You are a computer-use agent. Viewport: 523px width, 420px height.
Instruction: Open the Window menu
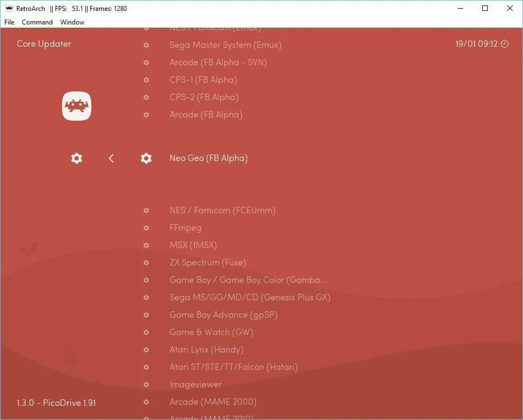[72, 22]
